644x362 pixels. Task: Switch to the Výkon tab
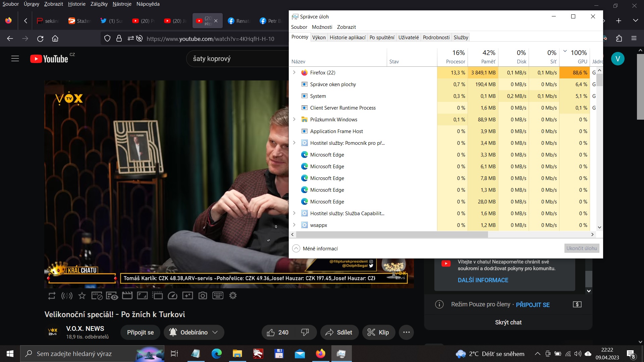pyautogui.click(x=319, y=37)
